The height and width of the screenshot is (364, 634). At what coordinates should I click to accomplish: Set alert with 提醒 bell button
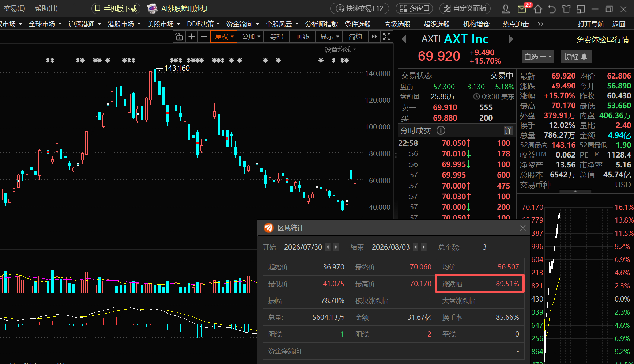576,57
